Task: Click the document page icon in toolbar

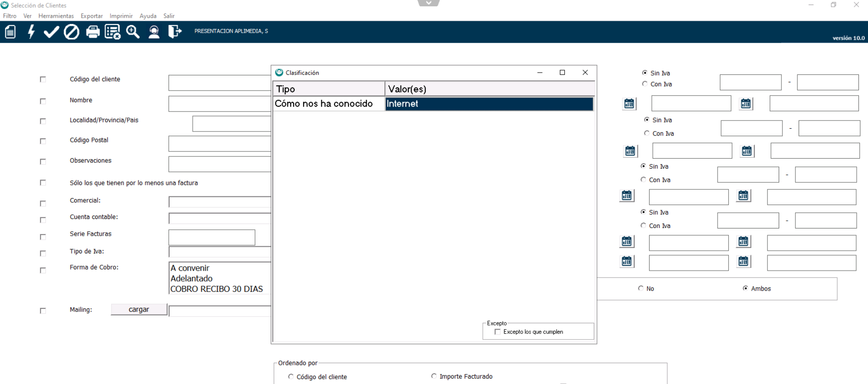Action: 10,32
